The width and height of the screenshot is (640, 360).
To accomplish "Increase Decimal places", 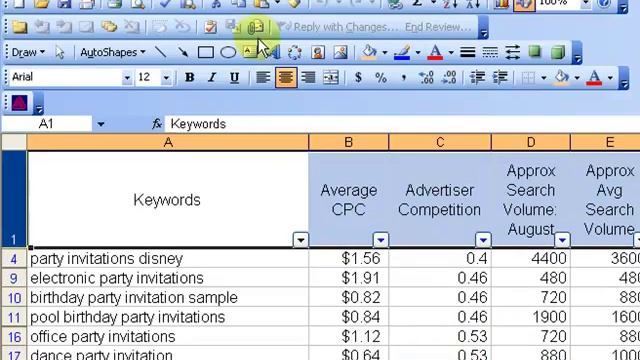I will coord(427,77).
